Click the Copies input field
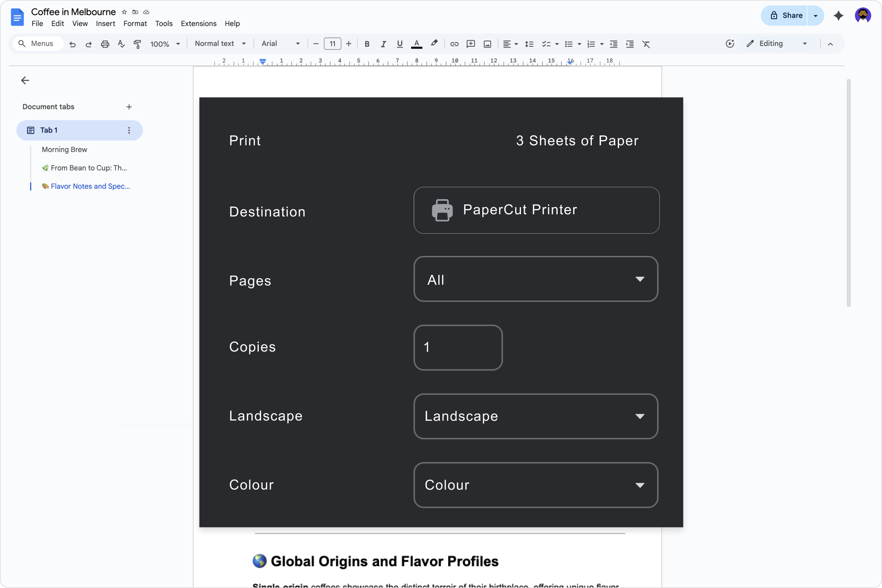The width and height of the screenshot is (882, 588). (458, 347)
